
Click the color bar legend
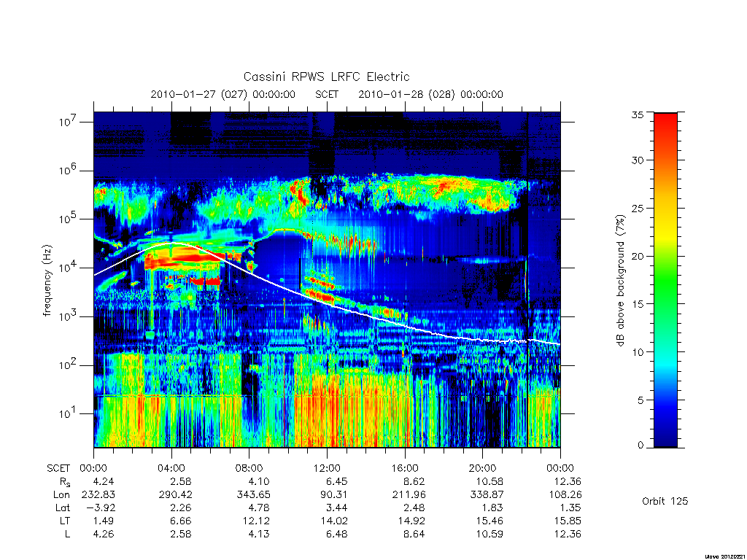tap(665, 280)
